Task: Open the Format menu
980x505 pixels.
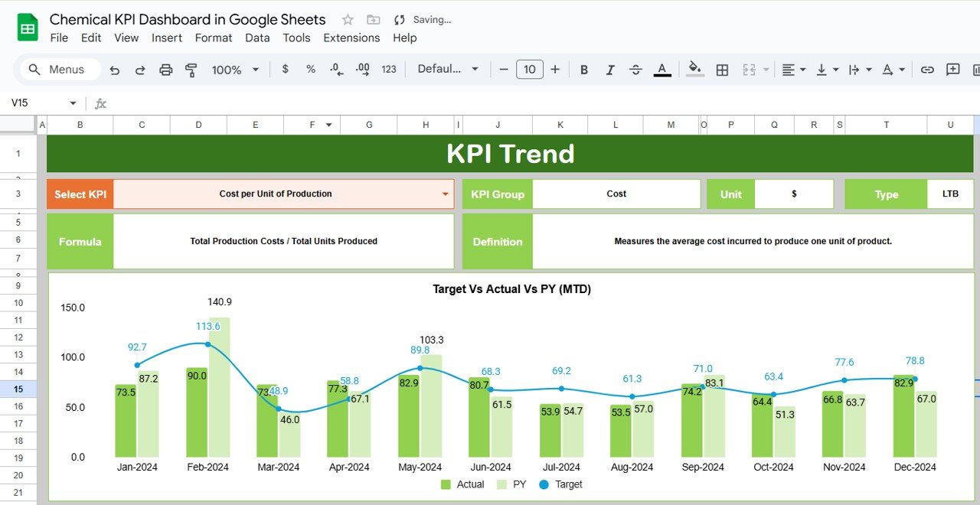Action: coord(214,37)
